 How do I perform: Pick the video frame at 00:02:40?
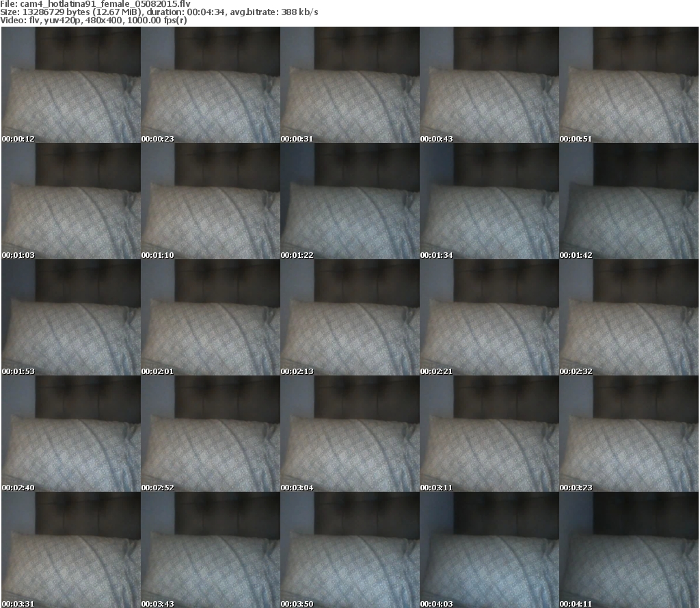pyautogui.click(x=71, y=434)
